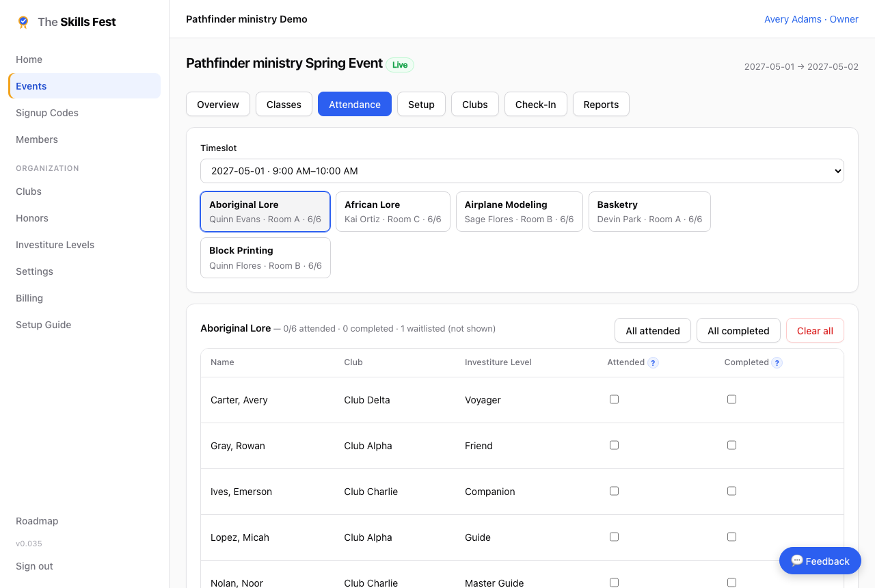Screen dimensions: 875x588
Task: Check Completed for Ives, Emerson
Action: pos(731,491)
